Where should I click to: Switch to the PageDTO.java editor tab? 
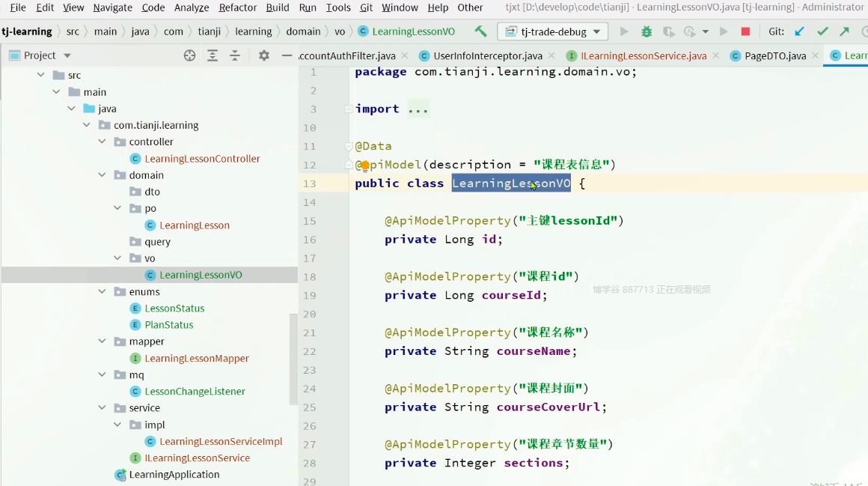(x=774, y=55)
